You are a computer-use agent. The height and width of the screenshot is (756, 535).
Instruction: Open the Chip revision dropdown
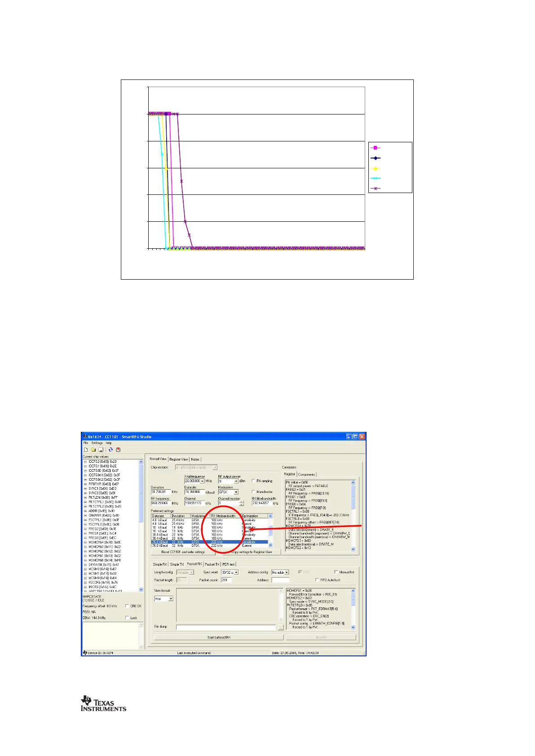[x=215, y=467]
